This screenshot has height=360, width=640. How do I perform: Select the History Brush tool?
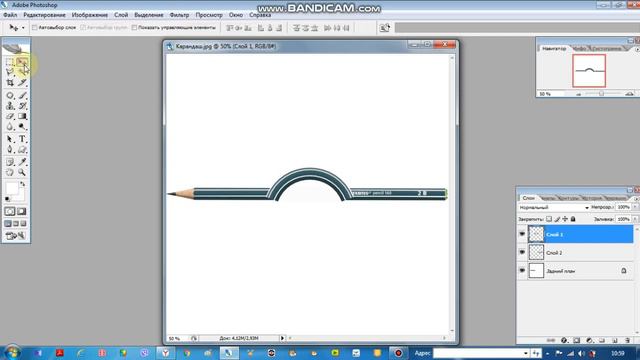pyautogui.click(x=22, y=106)
